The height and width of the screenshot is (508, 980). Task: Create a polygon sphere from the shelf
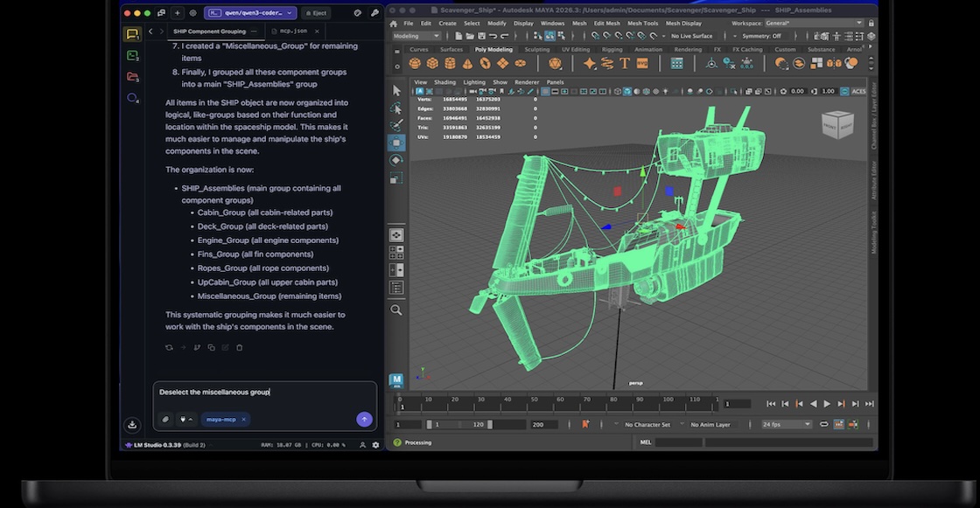pyautogui.click(x=415, y=64)
